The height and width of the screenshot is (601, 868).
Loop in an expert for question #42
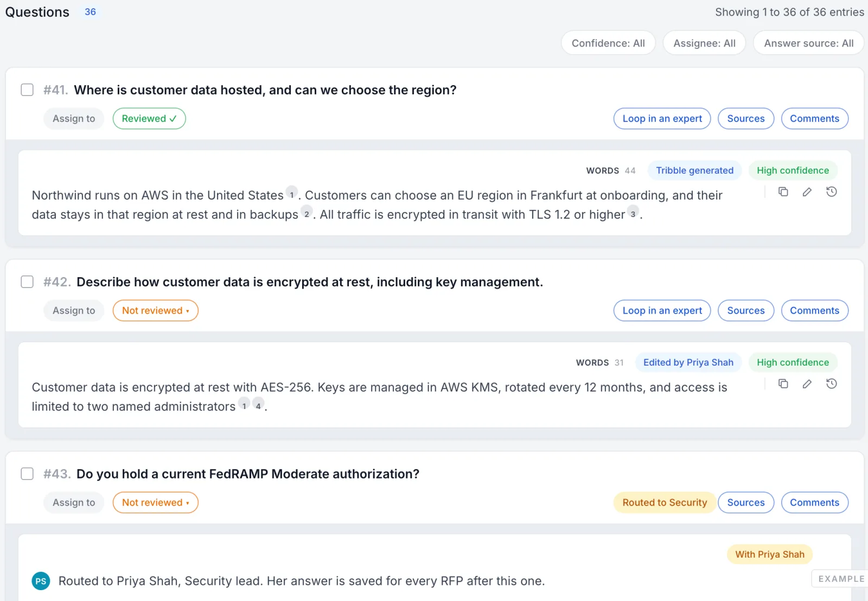coord(662,310)
